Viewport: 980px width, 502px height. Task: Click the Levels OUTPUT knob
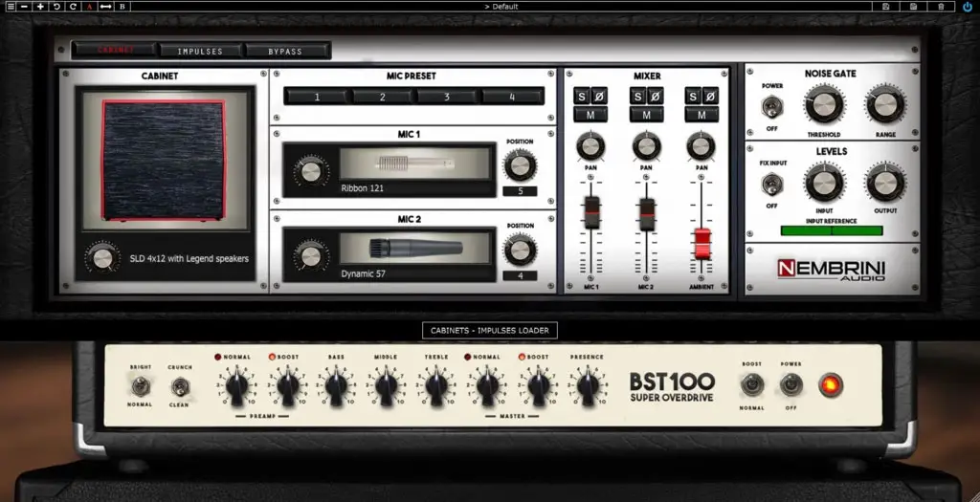885,183
